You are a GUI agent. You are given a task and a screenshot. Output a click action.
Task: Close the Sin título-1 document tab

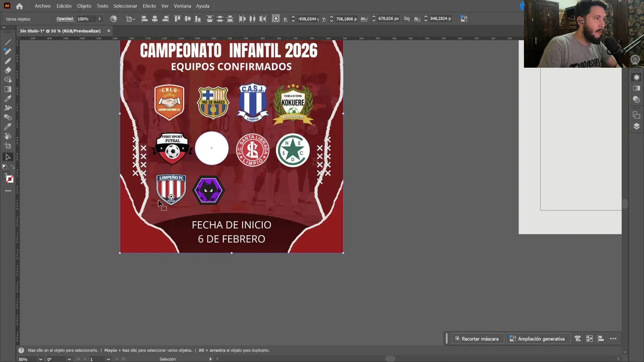point(108,31)
